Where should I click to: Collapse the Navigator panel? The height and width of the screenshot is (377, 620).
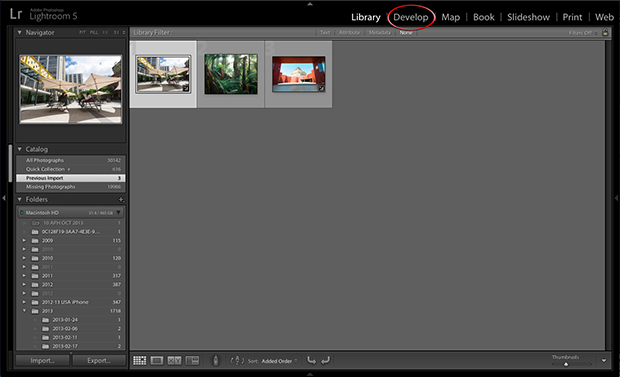coord(19,32)
